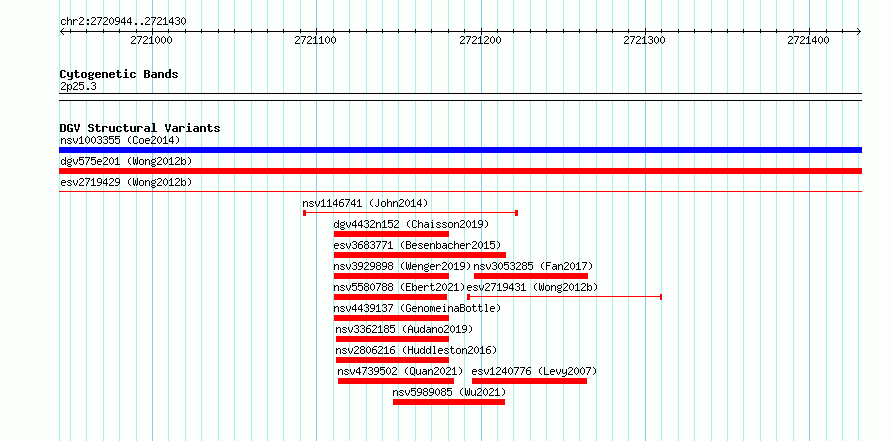Click the nsv5580788 (Ebert2021) label

click(399, 287)
